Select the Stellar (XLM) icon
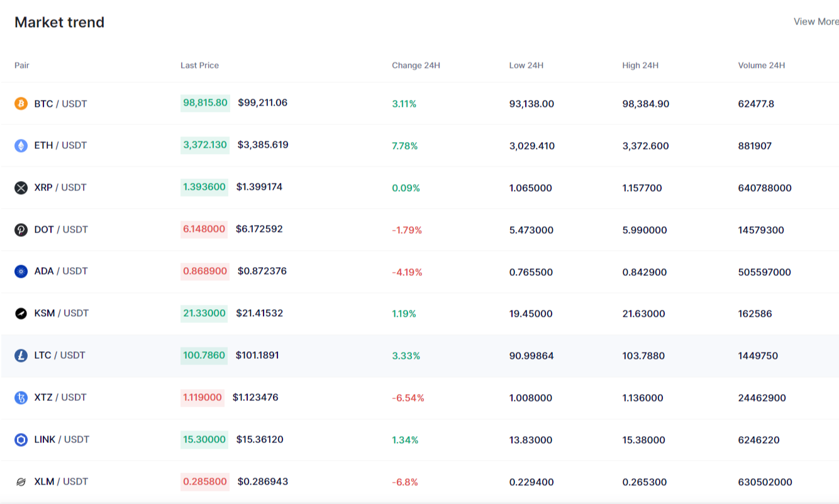This screenshot has width=839, height=504. coord(22,481)
